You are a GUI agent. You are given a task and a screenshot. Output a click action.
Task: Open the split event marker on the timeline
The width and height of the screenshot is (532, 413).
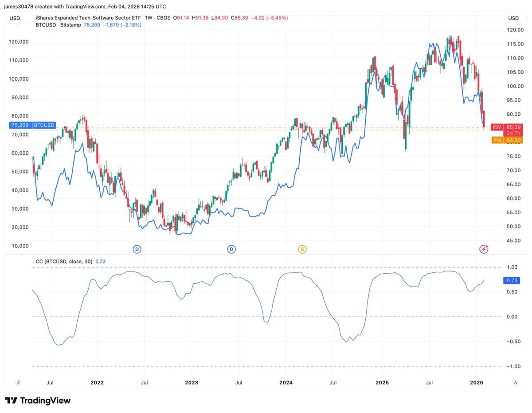pyautogui.click(x=302, y=249)
